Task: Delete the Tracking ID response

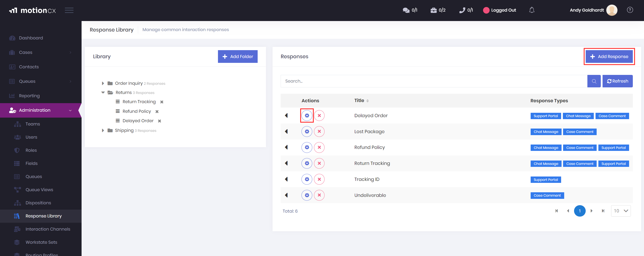Action: (319, 180)
